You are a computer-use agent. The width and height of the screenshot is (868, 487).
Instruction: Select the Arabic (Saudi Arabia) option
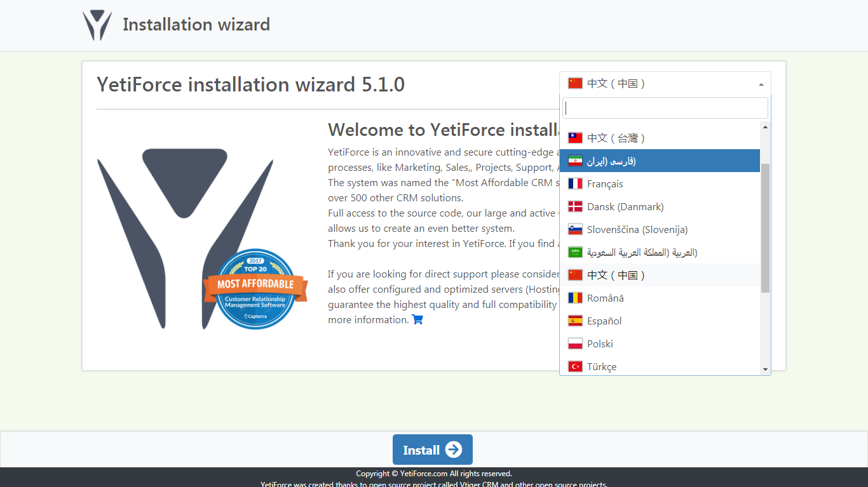660,252
